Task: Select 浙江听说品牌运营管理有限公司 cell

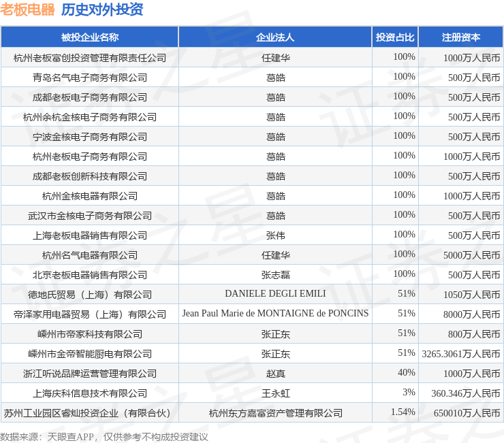Action: pyautogui.click(x=90, y=374)
